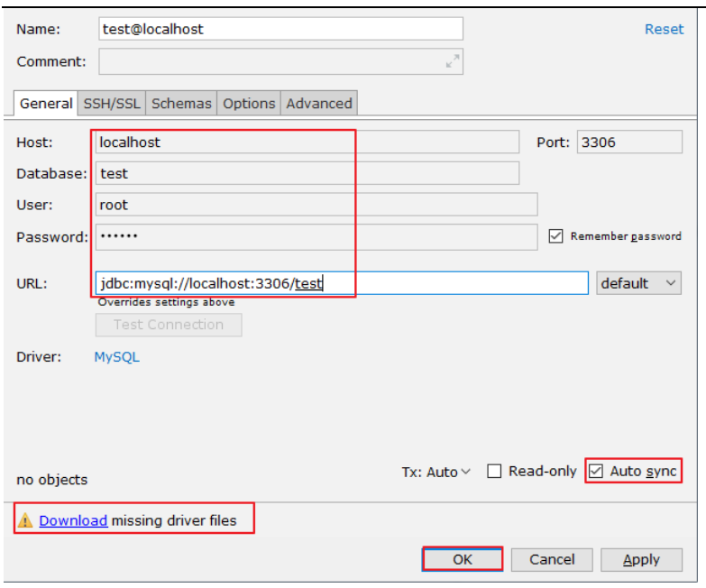Open the Tx: Auto dropdown
Viewport: 706px width, 588px height.
click(x=436, y=472)
